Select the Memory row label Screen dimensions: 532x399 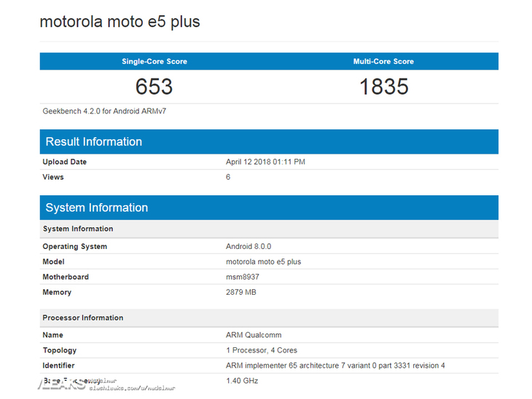tap(57, 292)
